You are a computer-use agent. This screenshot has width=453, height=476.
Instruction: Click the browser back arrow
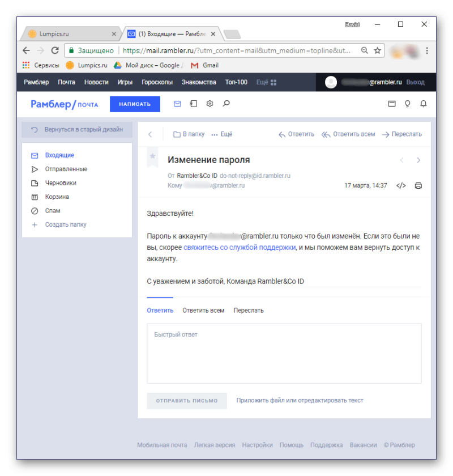point(27,50)
